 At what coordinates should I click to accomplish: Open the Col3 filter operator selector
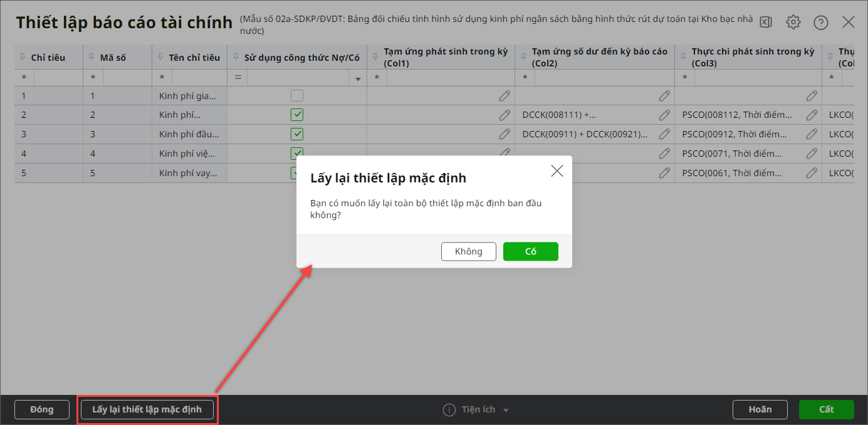[685, 78]
